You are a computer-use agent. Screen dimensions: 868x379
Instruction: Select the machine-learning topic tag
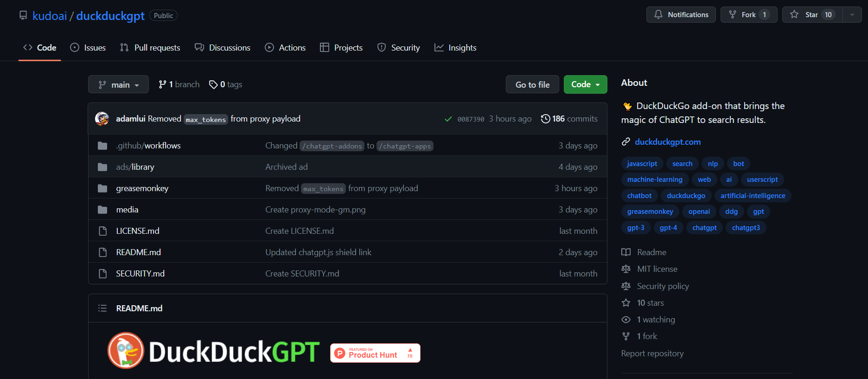point(655,180)
